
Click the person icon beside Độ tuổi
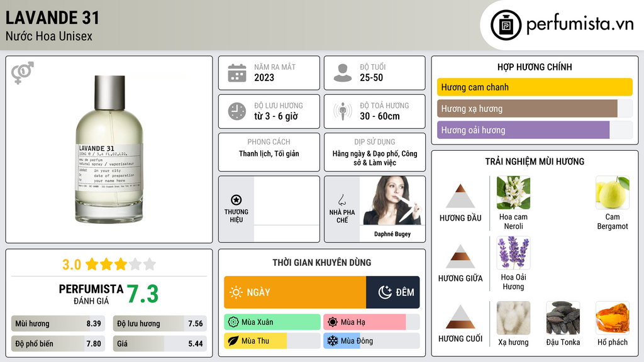pos(343,73)
